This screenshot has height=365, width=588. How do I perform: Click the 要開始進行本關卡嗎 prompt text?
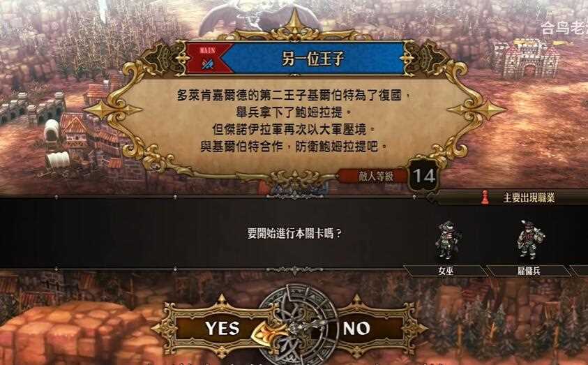click(295, 234)
